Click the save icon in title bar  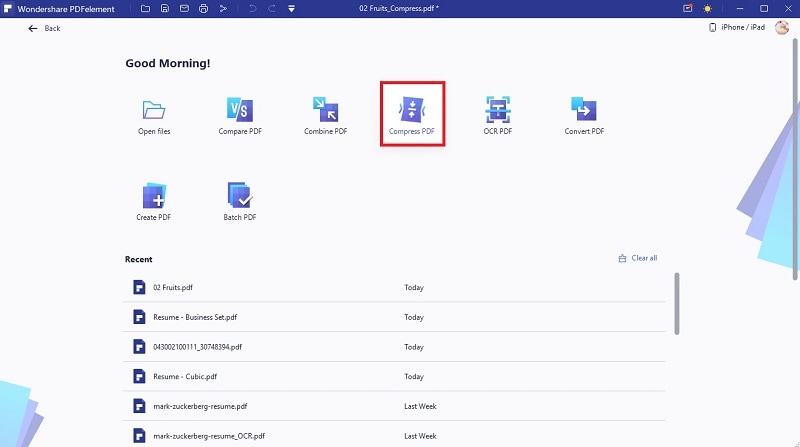point(165,9)
